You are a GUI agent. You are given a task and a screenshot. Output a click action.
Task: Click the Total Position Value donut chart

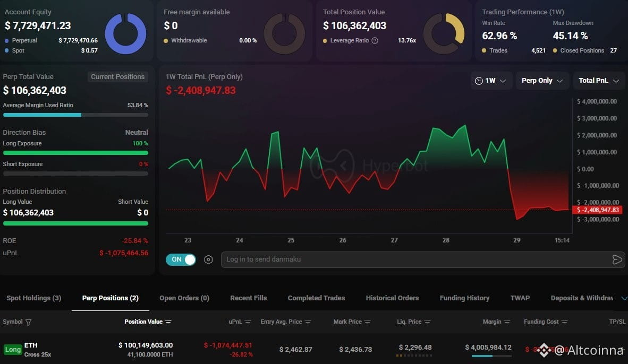444,33
